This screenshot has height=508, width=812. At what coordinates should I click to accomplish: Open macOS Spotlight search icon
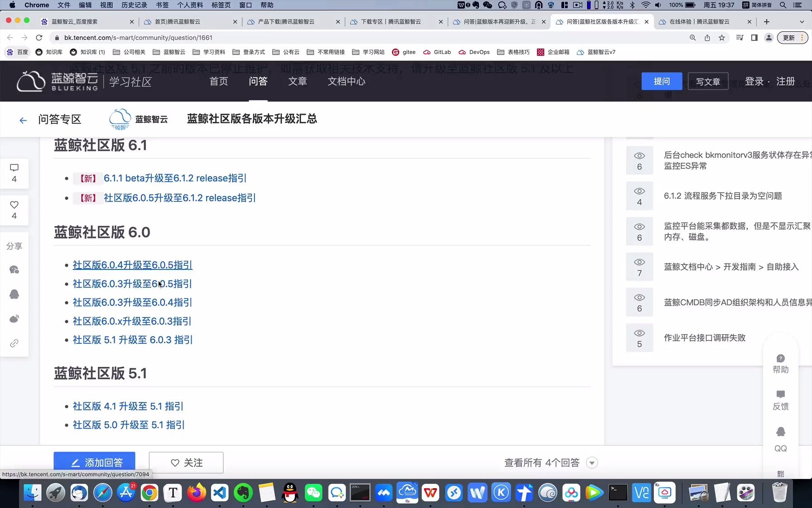coord(783,5)
